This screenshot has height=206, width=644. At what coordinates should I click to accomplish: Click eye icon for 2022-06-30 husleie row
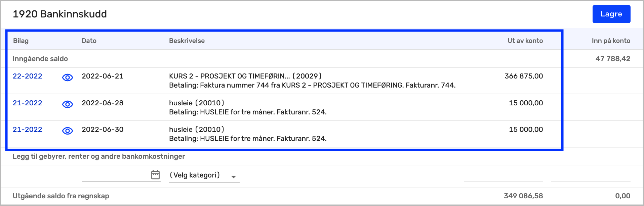pyautogui.click(x=68, y=131)
